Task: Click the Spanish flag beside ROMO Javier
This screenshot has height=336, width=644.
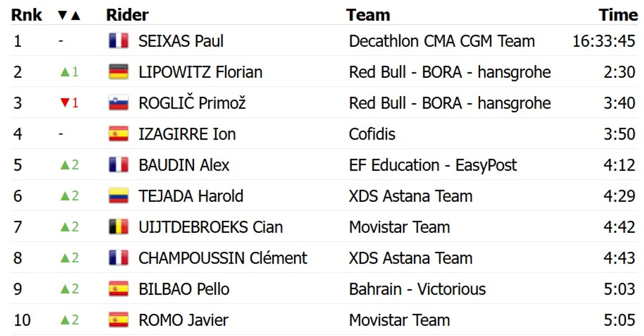Action: (x=118, y=320)
